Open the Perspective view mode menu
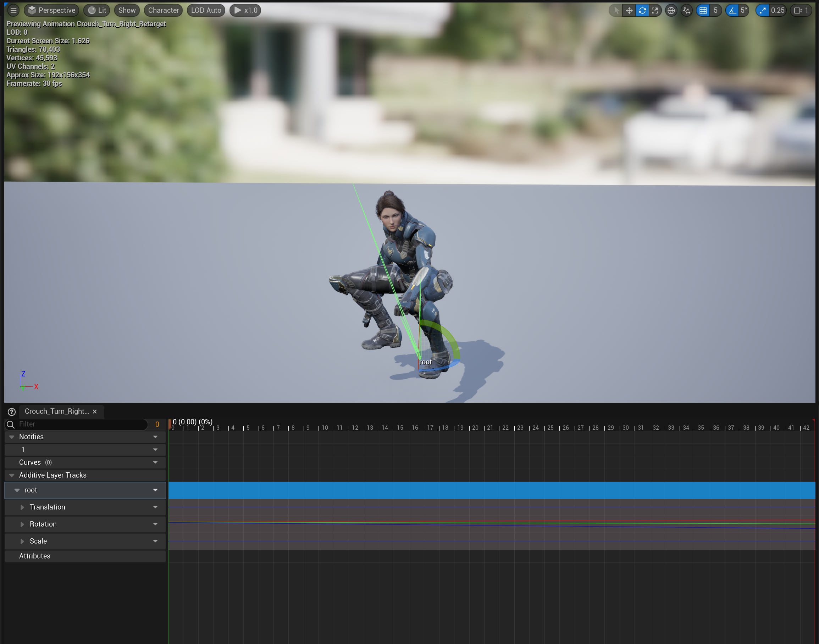 pyautogui.click(x=52, y=11)
